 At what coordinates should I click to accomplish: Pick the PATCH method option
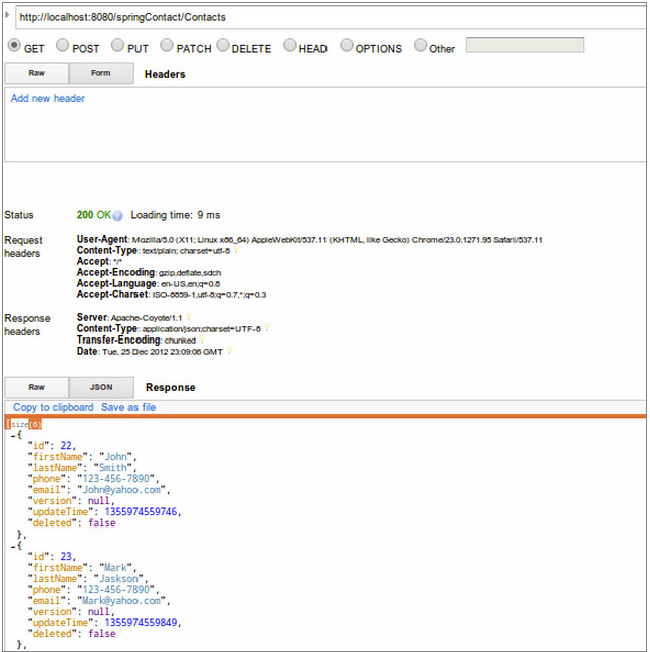pos(167,46)
